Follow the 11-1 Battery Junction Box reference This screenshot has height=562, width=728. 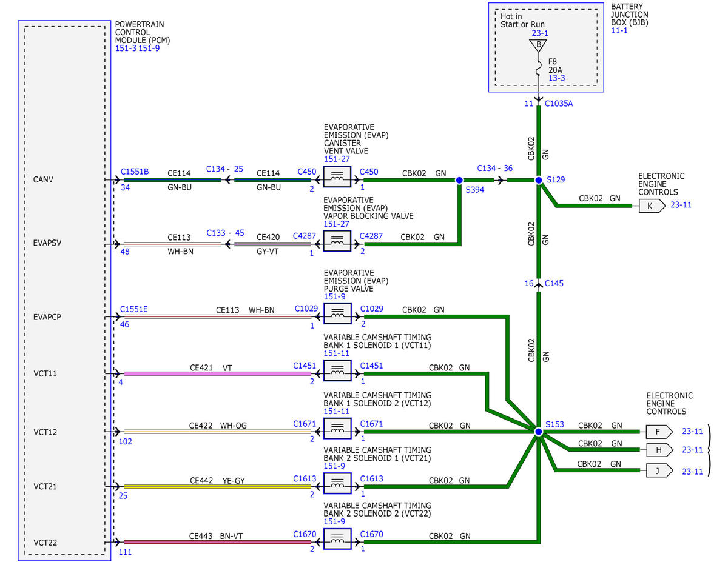point(619,30)
